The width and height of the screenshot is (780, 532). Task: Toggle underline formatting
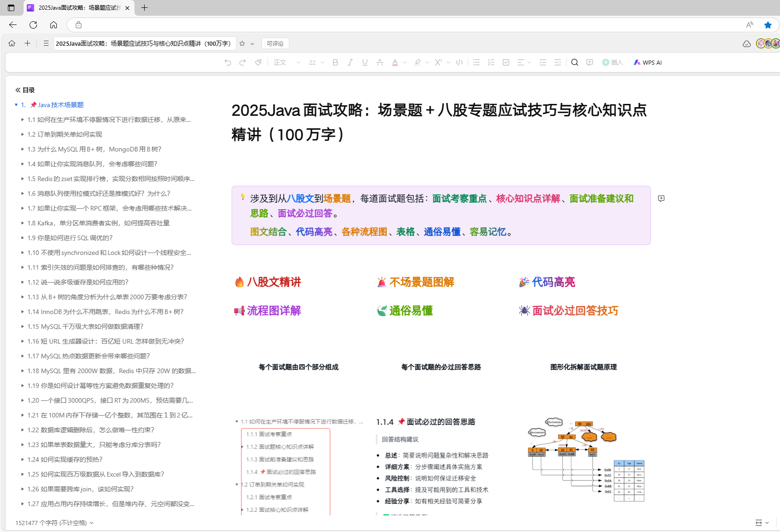pos(365,62)
